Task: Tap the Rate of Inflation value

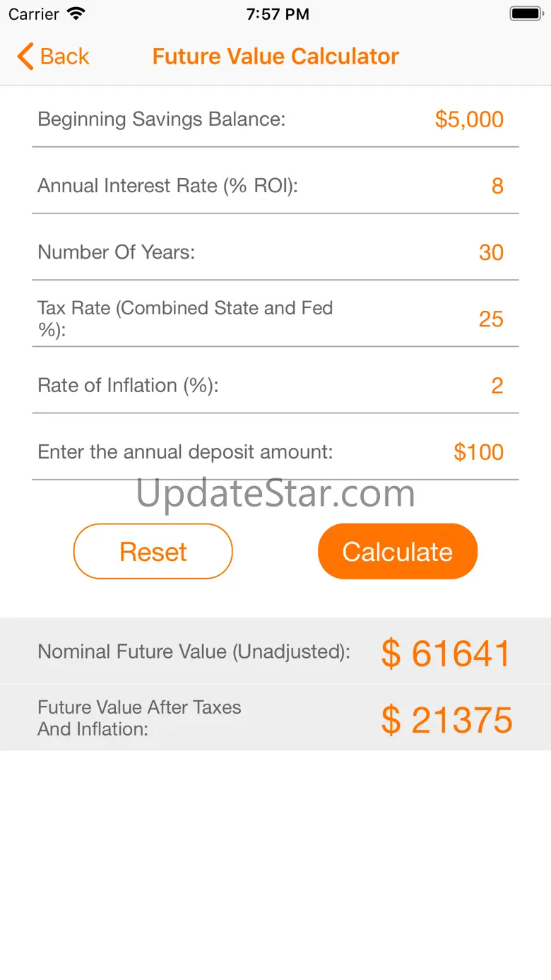Action: tap(497, 385)
